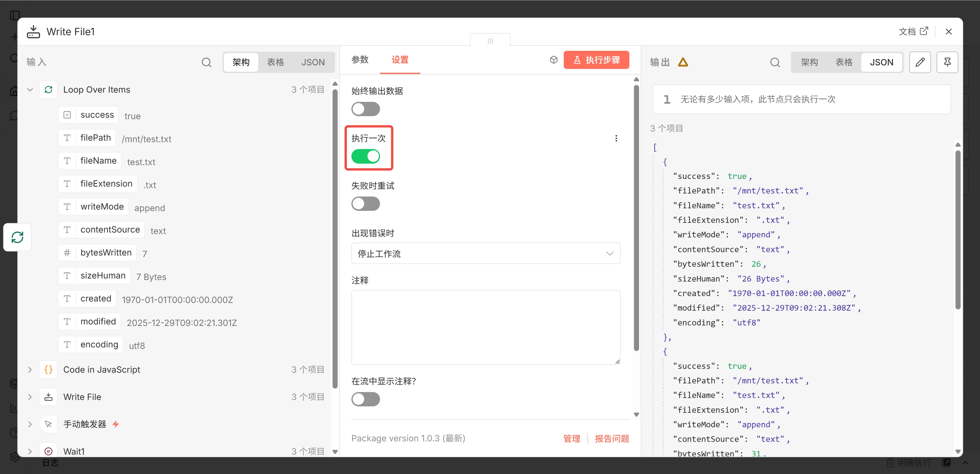Enable the 失败时重试 toggle

pyautogui.click(x=365, y=204)
